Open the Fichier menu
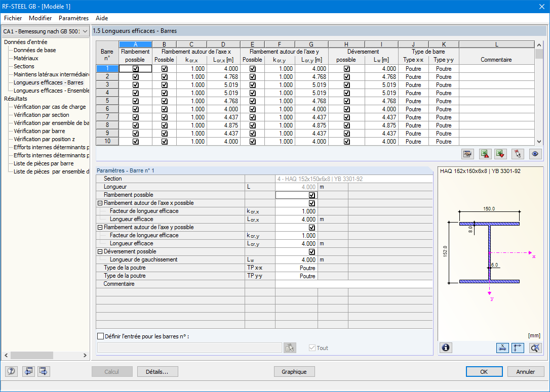 [13, 18]
